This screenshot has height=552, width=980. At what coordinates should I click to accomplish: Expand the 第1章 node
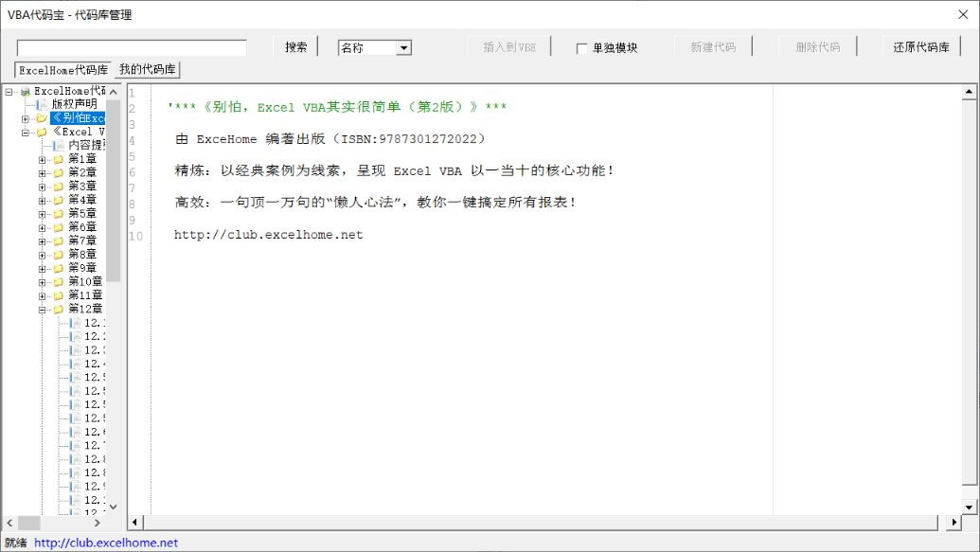42,159
